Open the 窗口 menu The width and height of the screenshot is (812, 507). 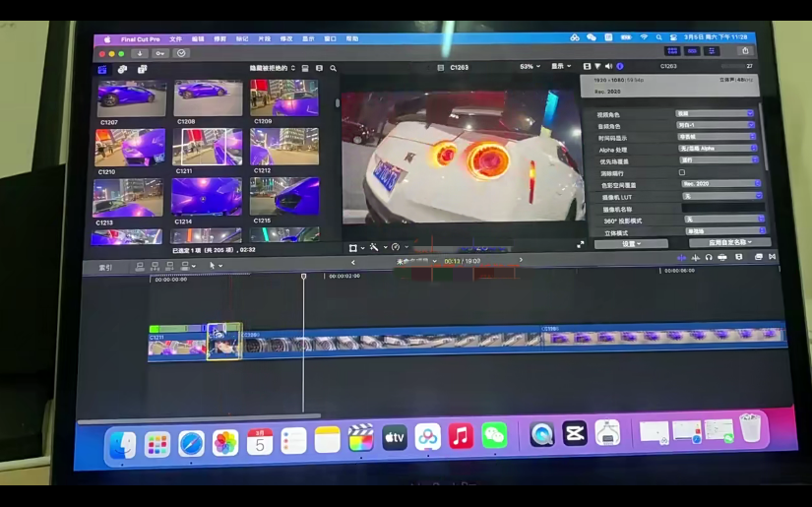(330, 38)
